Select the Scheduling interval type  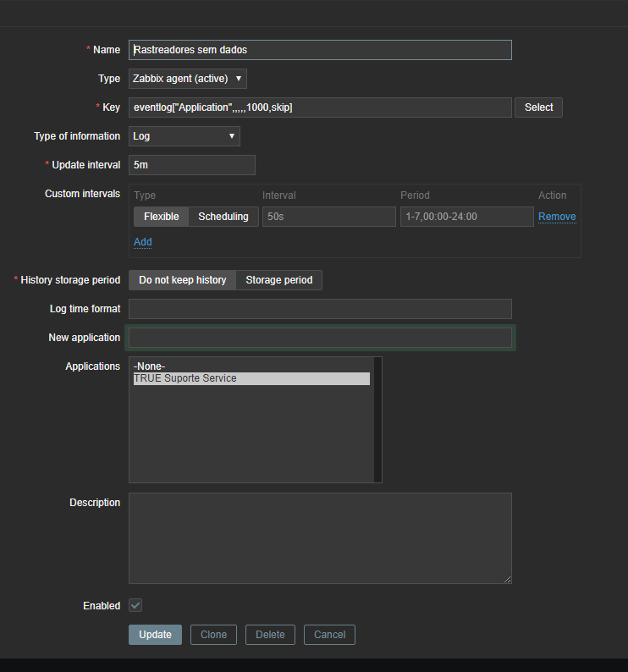223,217
